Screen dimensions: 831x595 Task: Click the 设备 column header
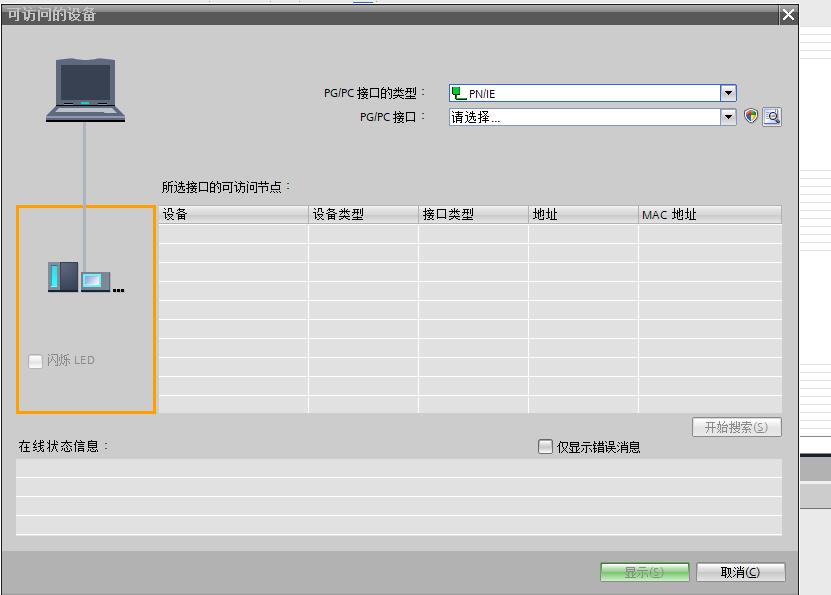coord(233,215)
